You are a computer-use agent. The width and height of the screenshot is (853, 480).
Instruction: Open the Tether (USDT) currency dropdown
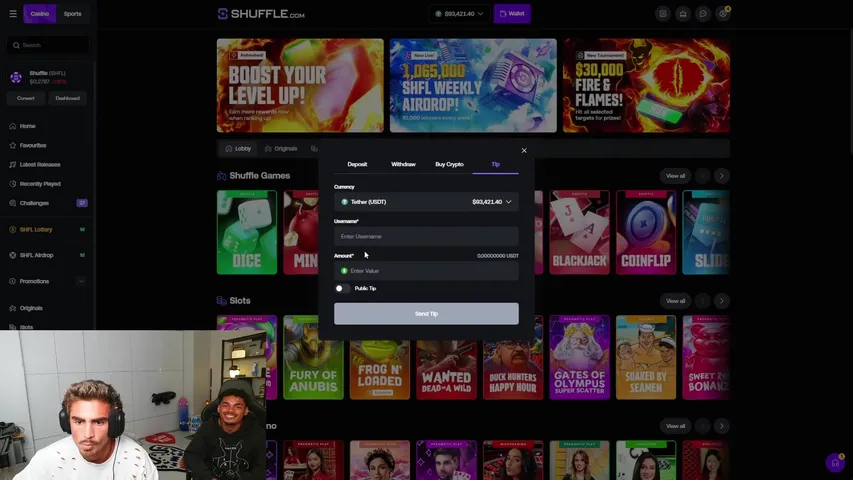[x=426, y=202]
